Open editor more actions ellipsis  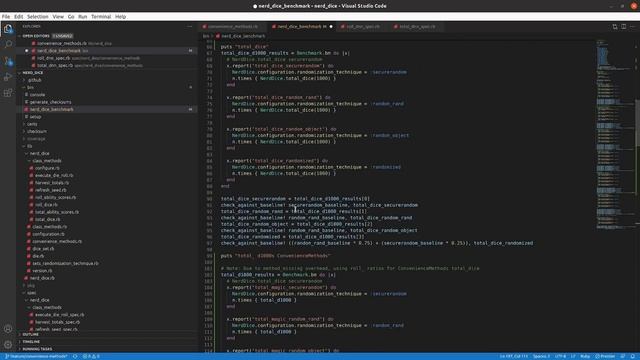tap(633, 27)
